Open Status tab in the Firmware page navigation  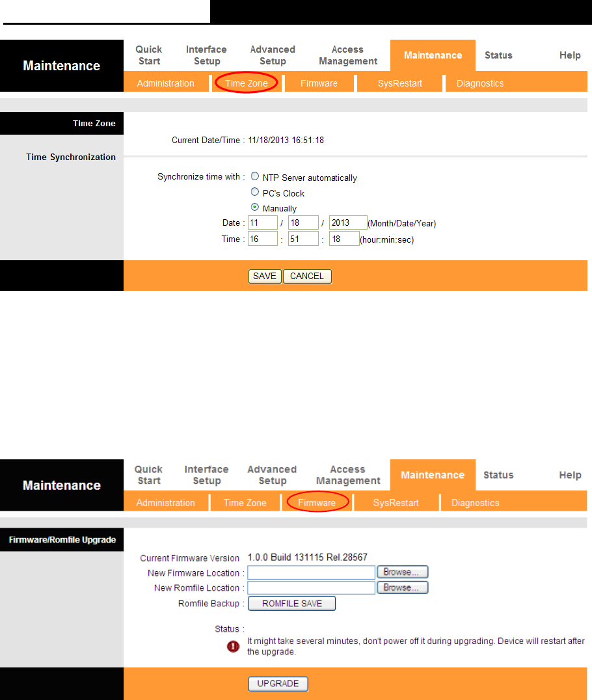[498, 475]
